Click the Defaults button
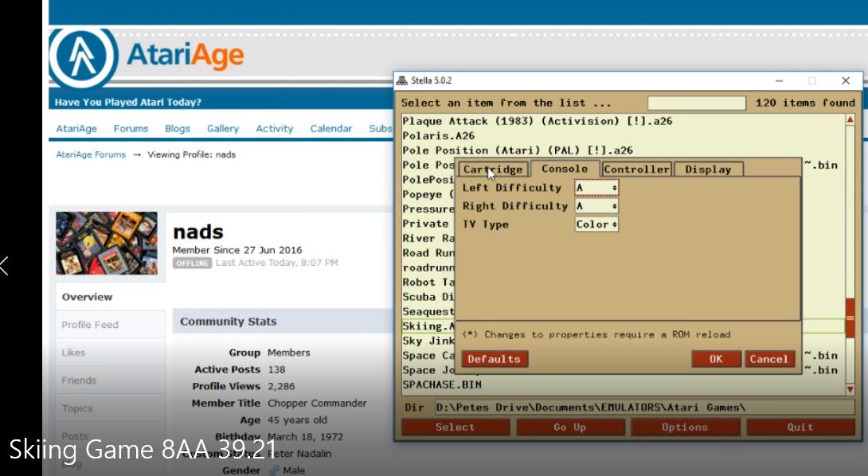 click(495, 359)
